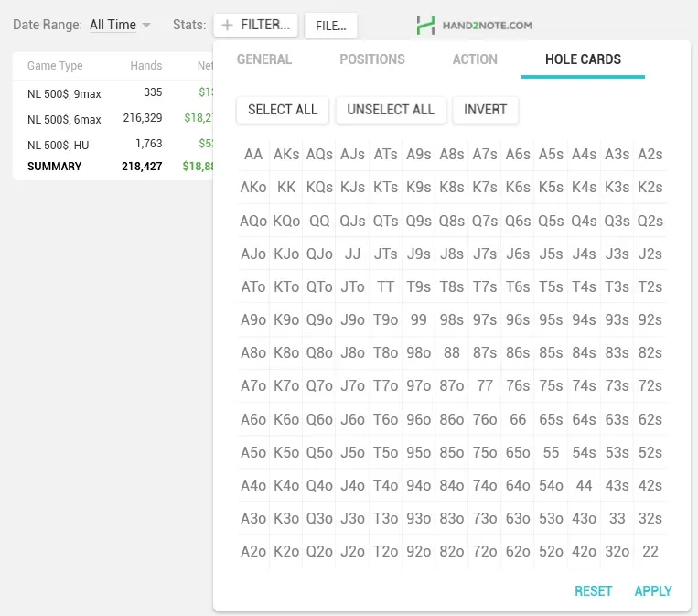
Task: Toggle the KK pocket pair cell
Action: pos(286,188)
